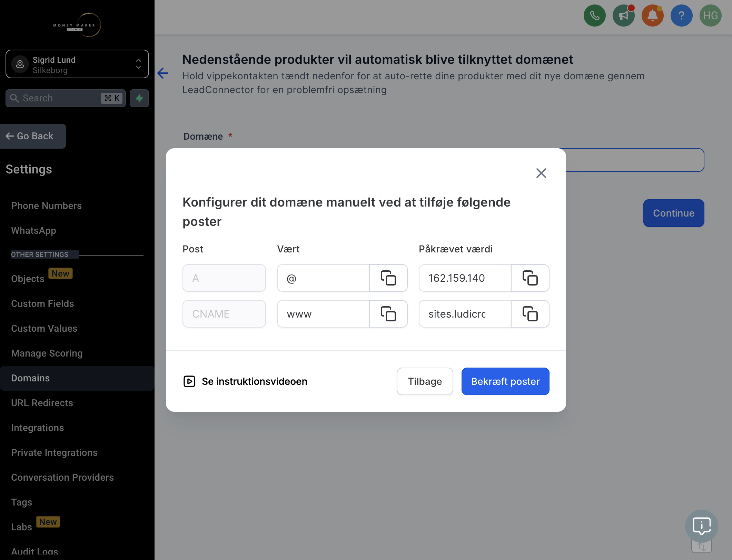Click the Continue button

pyautogui.click(x=674, y=213)
